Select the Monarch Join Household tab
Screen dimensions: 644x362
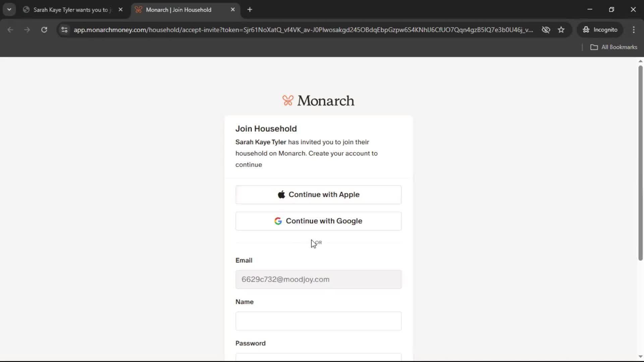178,10
